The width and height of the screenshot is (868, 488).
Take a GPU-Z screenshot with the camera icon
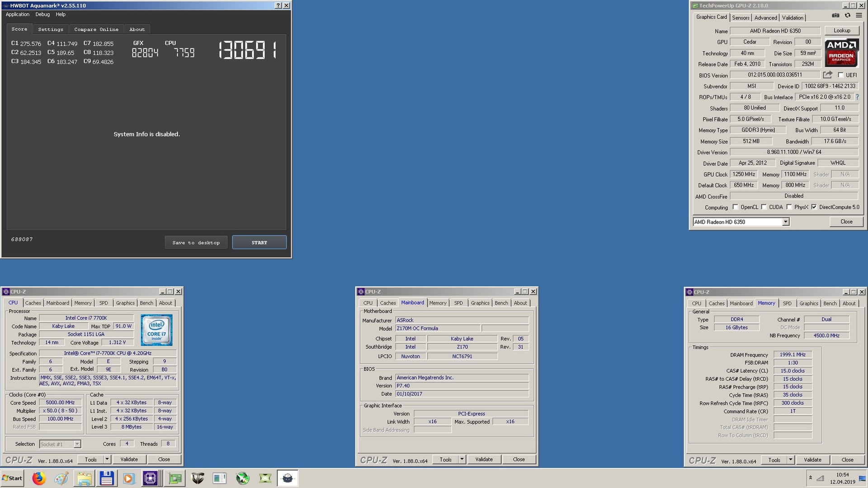[835, 15]
